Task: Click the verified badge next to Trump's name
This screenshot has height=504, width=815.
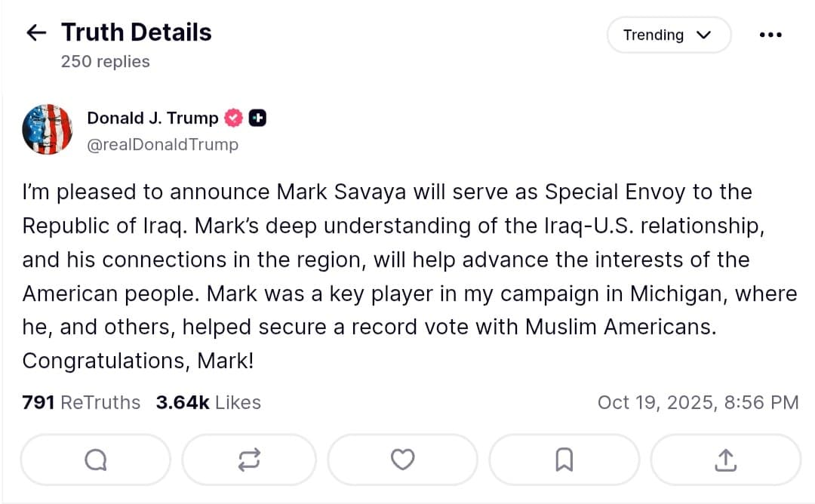Action: [233, 118]
